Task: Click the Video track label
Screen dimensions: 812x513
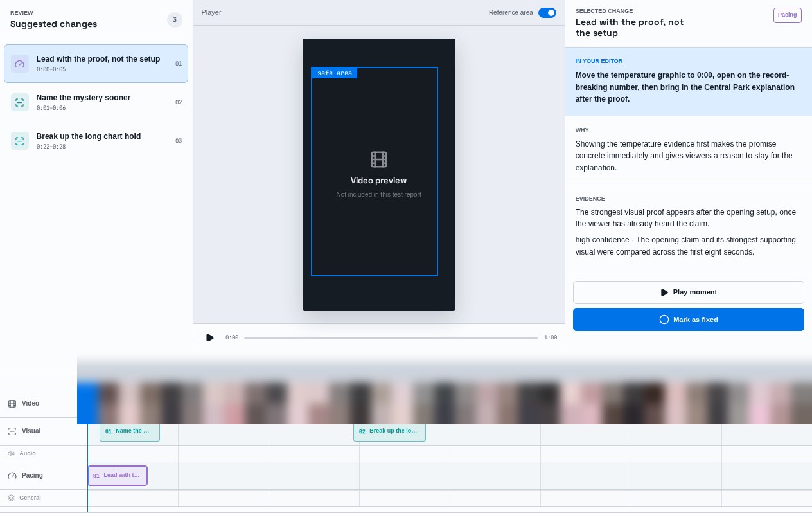Action: coord(30,404)
